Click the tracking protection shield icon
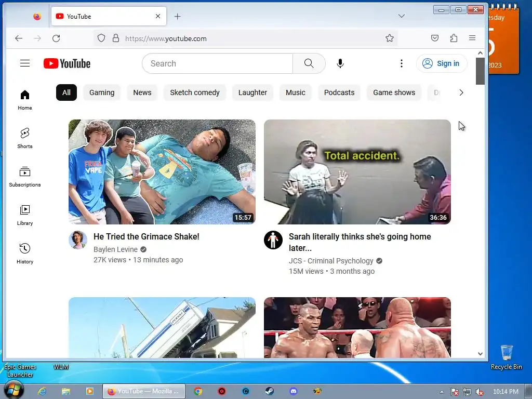Screen dimensions: 532x399 point(101,38)
